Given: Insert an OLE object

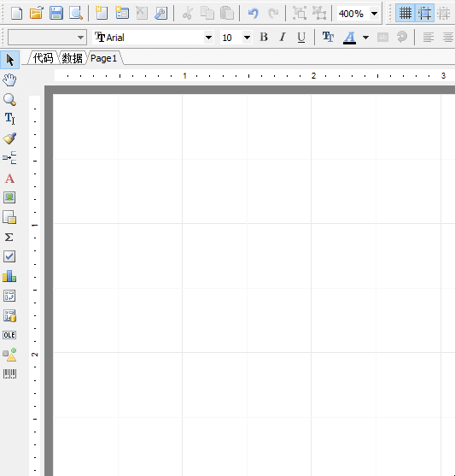Looking at the screenshot, I should pos(9,335).
